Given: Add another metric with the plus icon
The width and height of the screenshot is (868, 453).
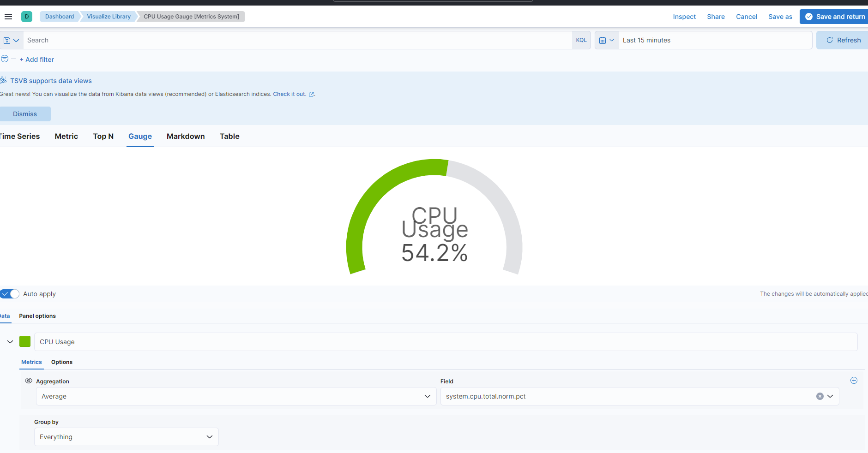Looking at the screenshot, I should [x=854, y=381].
